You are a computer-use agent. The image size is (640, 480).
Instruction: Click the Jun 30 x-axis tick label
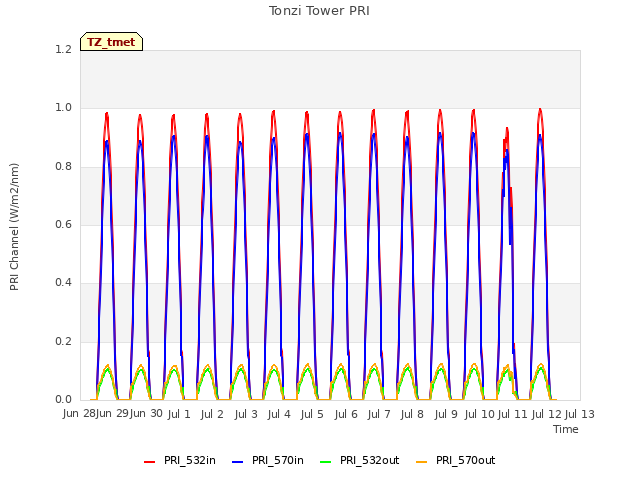(146, 413)
